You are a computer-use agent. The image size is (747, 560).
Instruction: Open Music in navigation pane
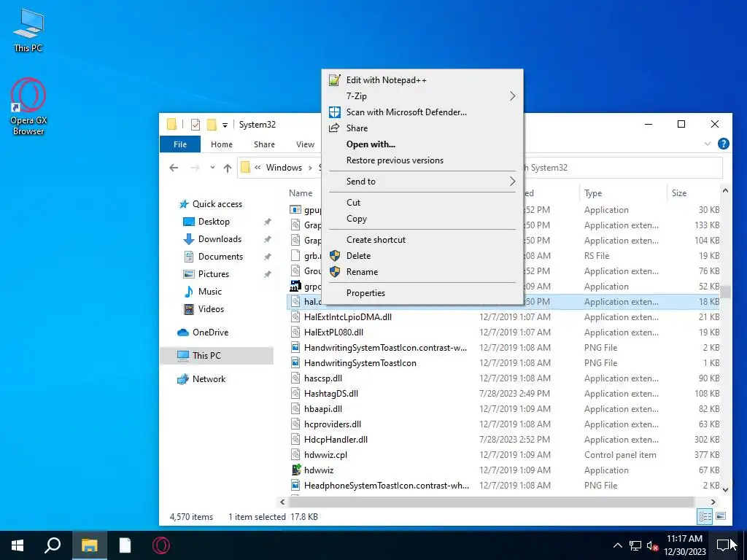(x=209, y=292)
